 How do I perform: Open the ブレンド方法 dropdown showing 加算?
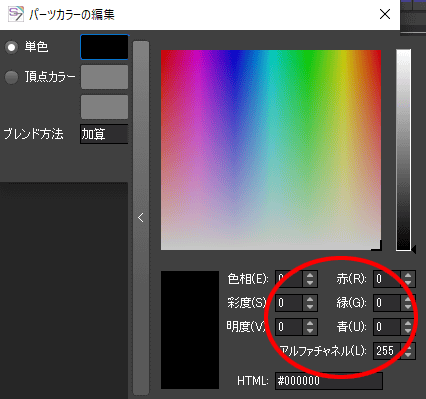pos(104,134)
